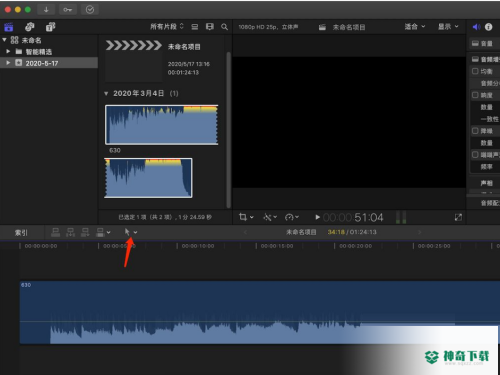Go back in timeline history arrow
The image size is (500, 375).
point(245,232)
